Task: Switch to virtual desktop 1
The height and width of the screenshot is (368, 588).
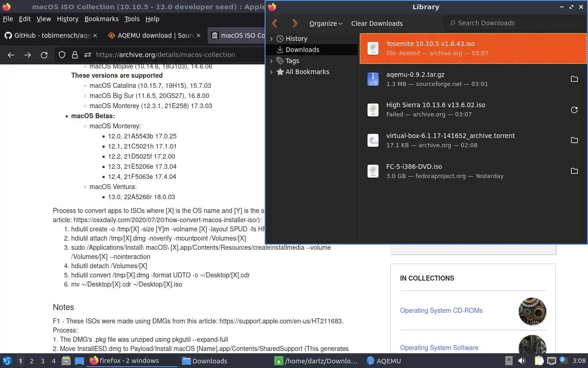Action: point(20,361)
